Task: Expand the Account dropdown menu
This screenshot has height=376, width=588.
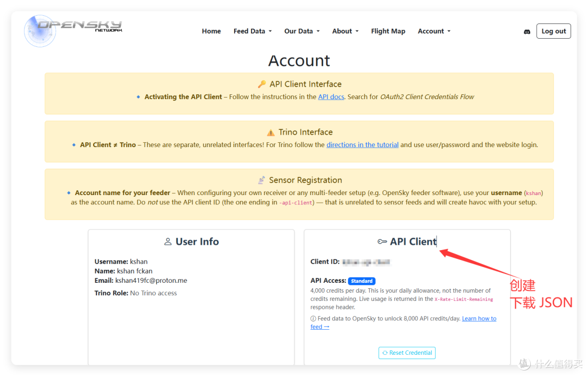Action: click(x=434, y=31)
